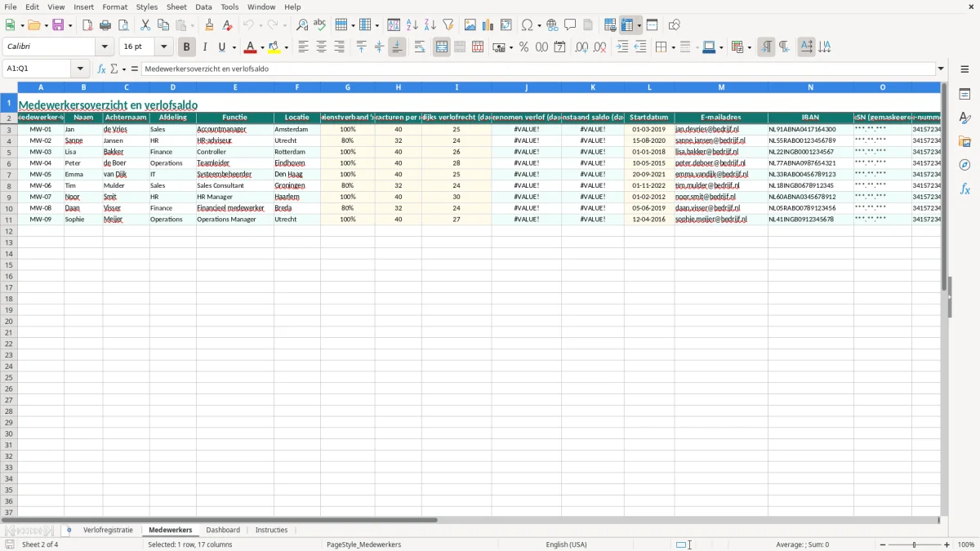Viewport: 980px width, 551px height.
Task: Switch to the Verlofregistratie sheet tab
Action: (x=108, y=530)
